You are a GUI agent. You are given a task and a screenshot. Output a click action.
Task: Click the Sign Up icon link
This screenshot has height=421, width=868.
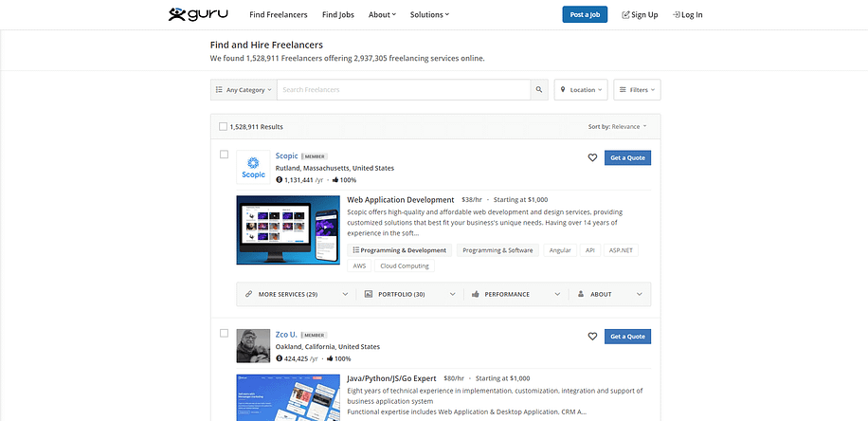click(640, 15)
